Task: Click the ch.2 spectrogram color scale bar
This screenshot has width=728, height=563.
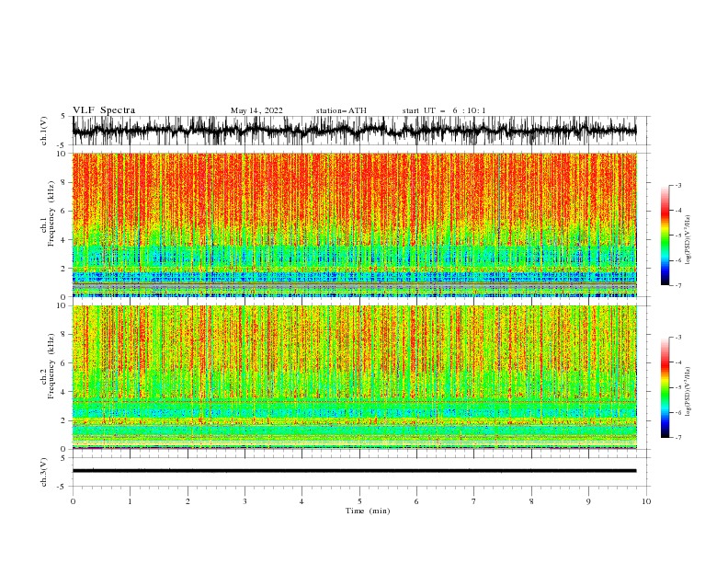Action: pos(665,387)
